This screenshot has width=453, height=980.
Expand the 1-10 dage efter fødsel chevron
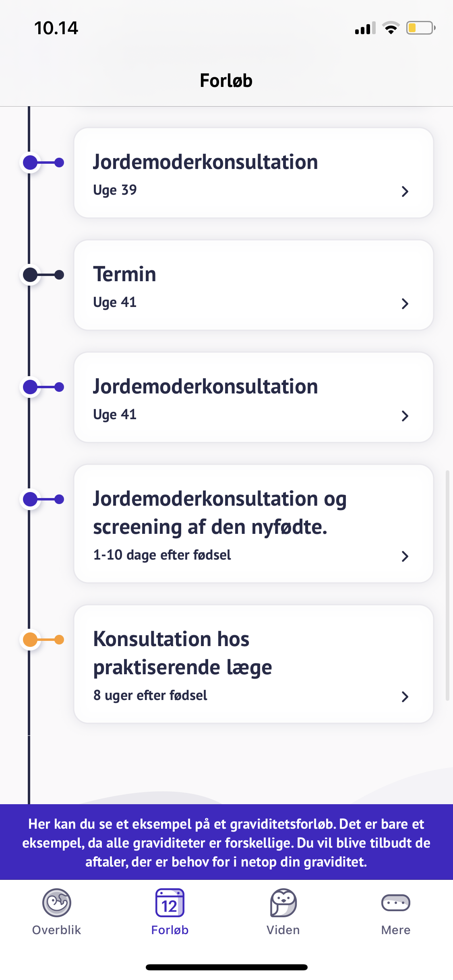pyautogui.click(x=405, y=556)
